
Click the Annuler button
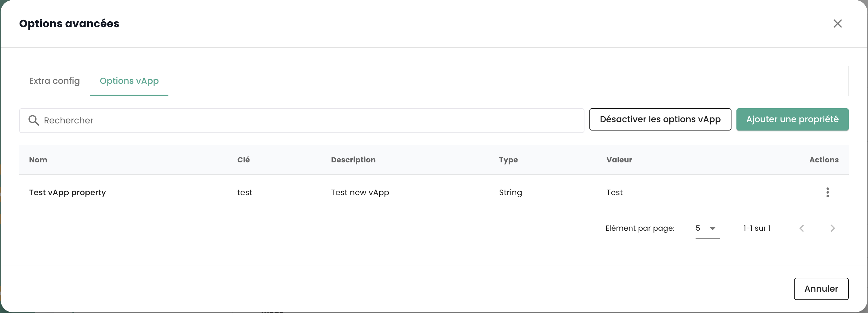pos(821,289)
